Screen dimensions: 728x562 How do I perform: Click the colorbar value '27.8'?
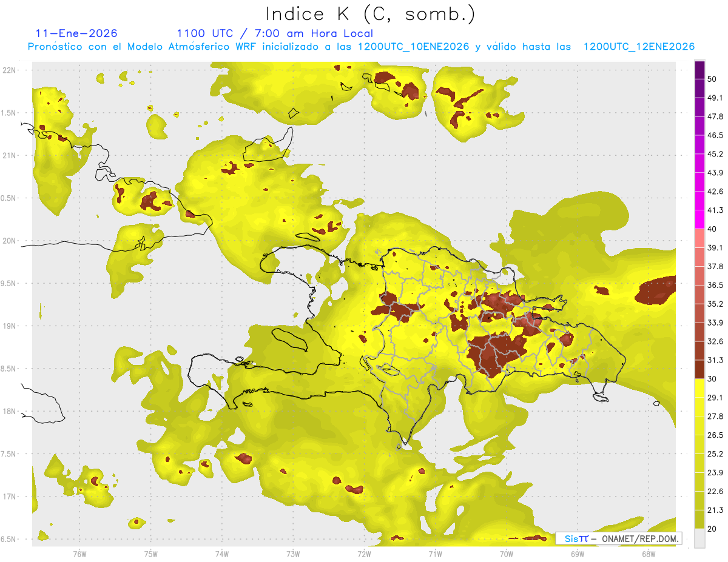click(716, 416)
